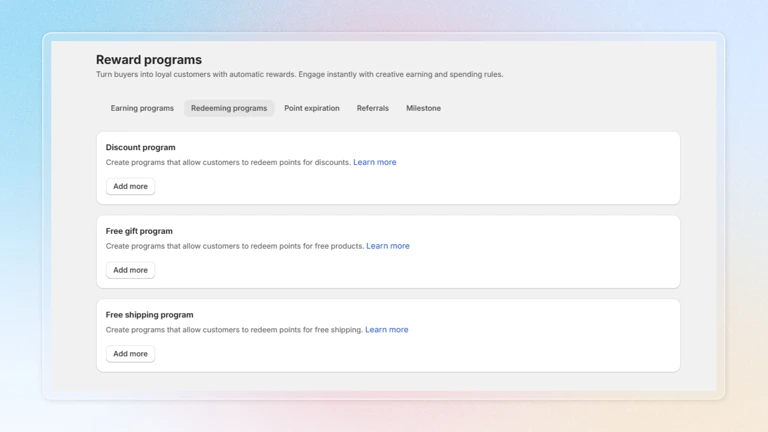Open the Milestone tab
Screen dimensions: 768x432
pos(423,108)
